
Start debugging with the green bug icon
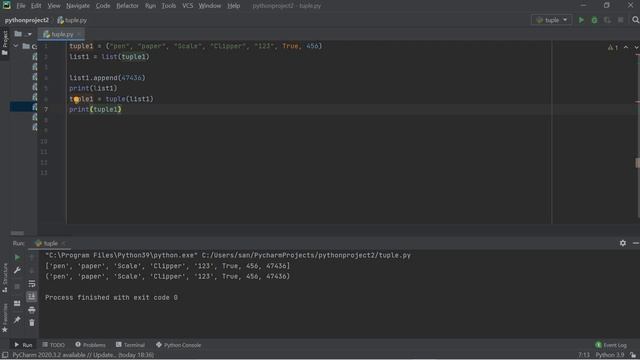click(594, 20)
